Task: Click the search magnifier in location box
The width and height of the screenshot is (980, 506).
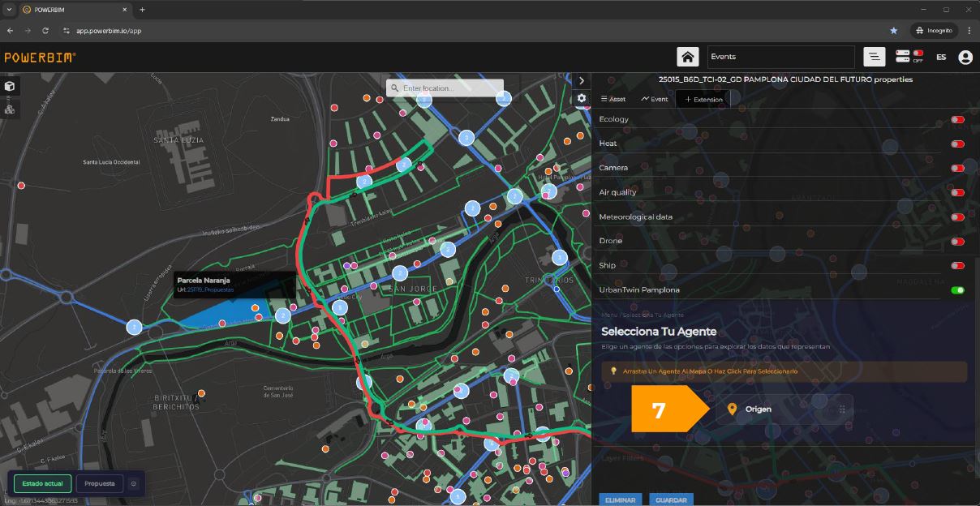Action: [x=394, y=88]
